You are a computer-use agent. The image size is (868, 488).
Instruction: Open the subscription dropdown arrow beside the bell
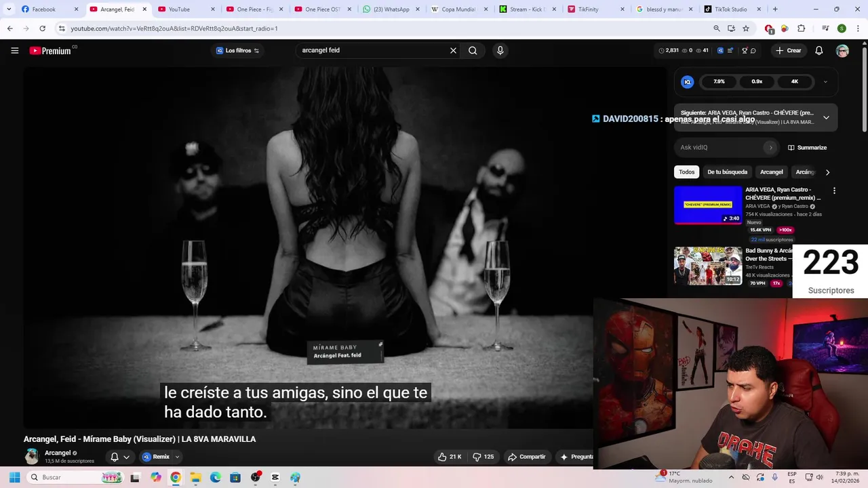coord(126,457)
